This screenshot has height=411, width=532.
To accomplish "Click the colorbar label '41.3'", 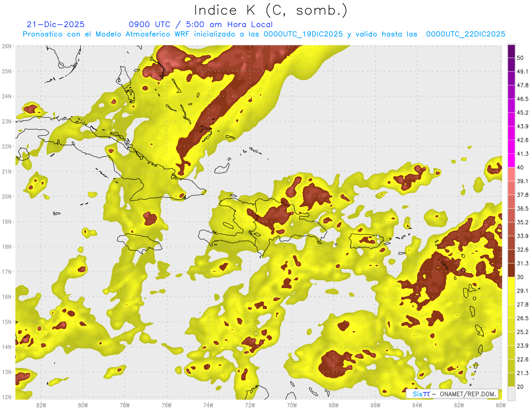I will (523, 154).
